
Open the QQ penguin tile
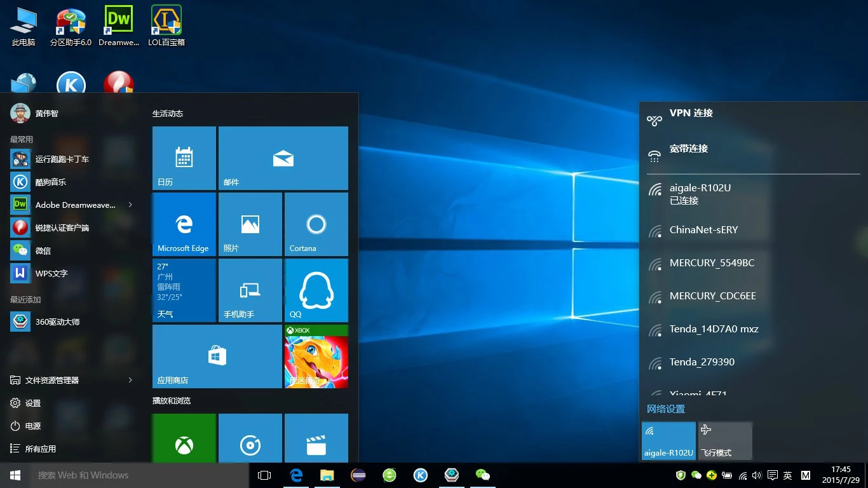pos(316,290)
